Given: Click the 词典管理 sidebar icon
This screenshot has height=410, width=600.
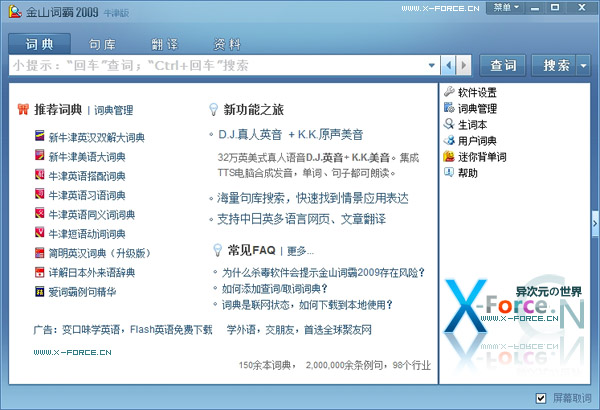Looking at the screenshot, I should (x=449, y=108).
